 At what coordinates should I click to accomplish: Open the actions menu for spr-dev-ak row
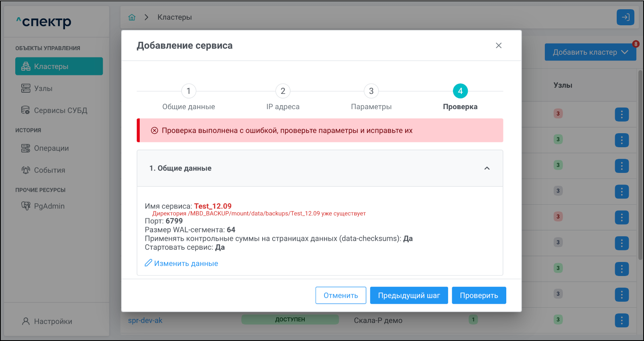click(x=622, y=320)
